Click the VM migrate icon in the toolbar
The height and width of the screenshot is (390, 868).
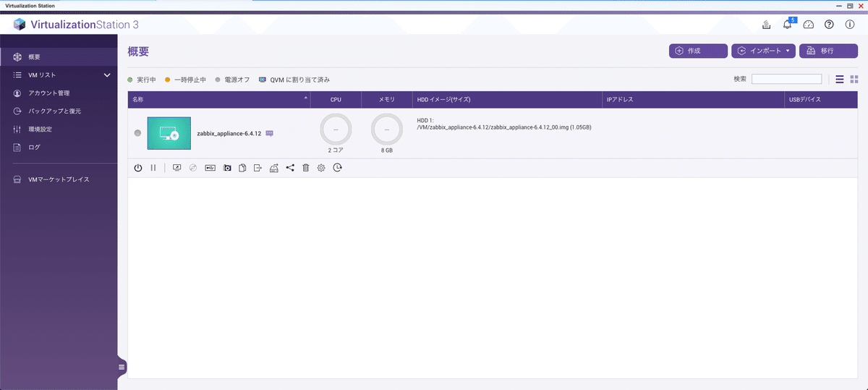(x=273, y=168)
